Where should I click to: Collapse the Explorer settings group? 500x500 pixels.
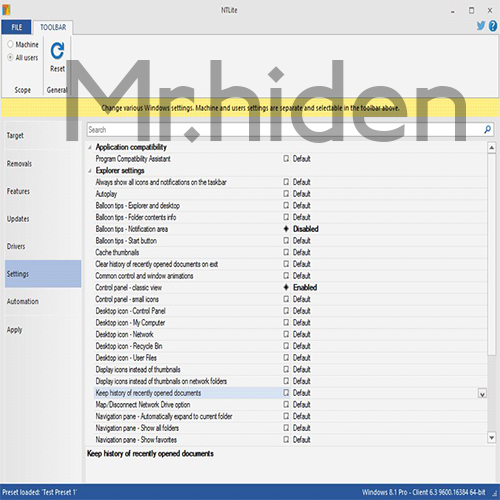[90, 171]
